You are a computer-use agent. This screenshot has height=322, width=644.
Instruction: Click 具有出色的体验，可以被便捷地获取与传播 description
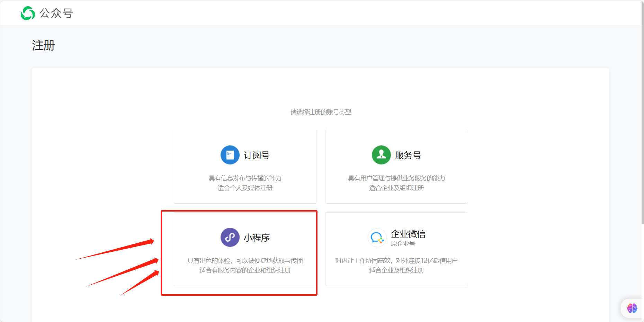[245, 260]
